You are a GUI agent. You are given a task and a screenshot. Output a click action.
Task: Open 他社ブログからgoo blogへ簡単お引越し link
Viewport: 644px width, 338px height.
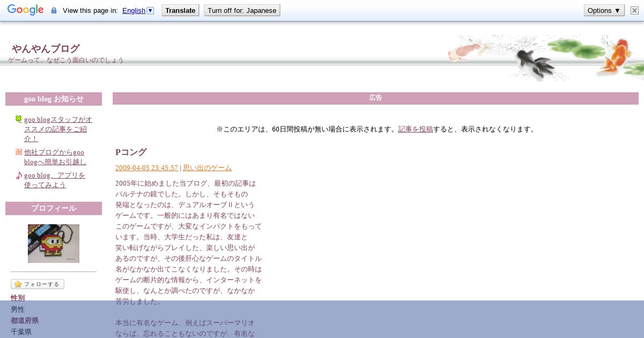point(55,157)
